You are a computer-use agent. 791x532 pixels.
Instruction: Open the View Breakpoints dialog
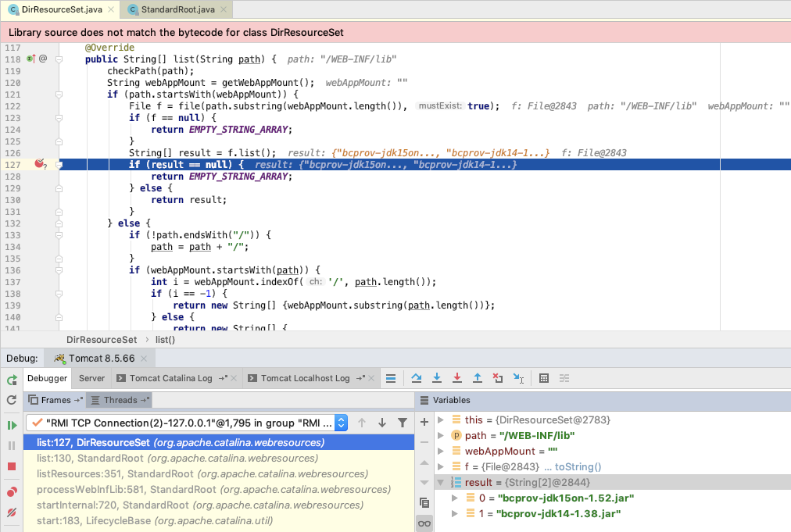pos(12,491)
